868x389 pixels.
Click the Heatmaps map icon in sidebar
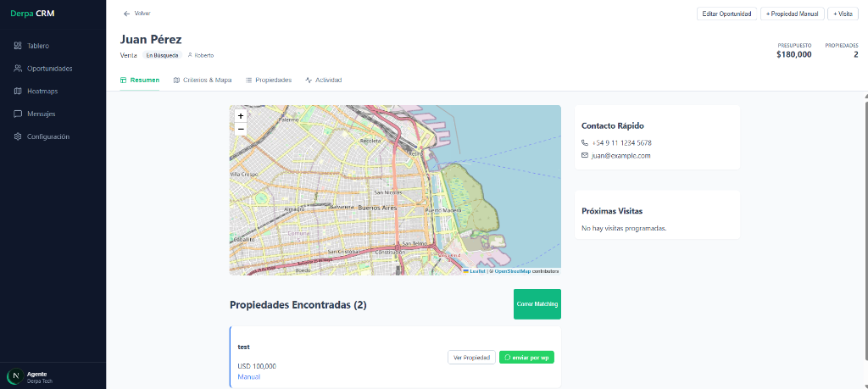pos(18,92)
